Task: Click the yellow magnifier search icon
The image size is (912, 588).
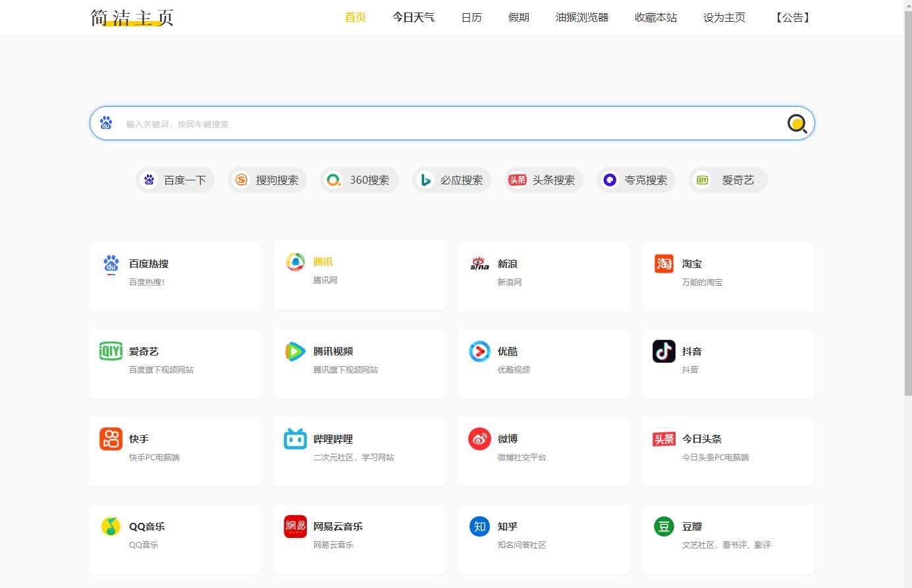Action: pos(797,123)
